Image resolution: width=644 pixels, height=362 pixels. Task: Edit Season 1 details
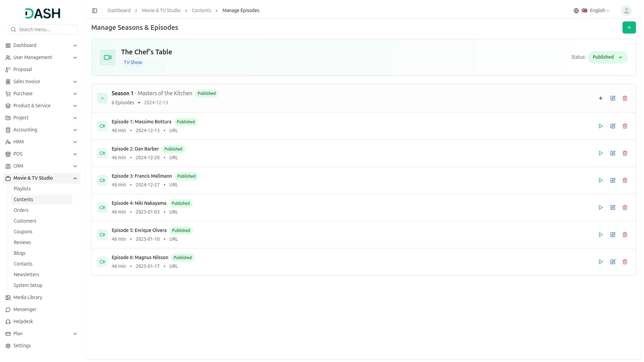tap(613, 98)
